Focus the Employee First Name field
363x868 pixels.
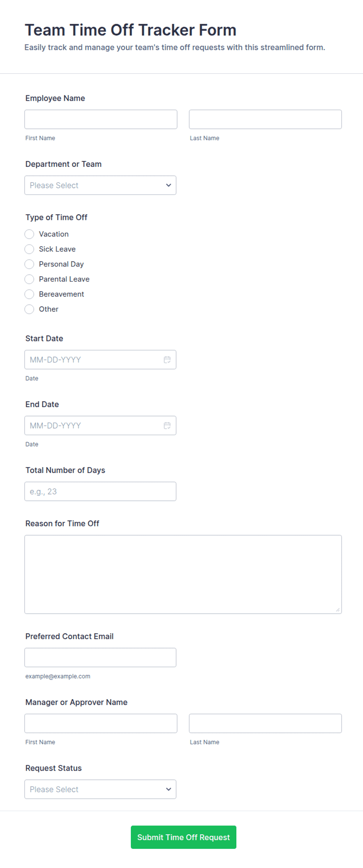tap(101, 120)
